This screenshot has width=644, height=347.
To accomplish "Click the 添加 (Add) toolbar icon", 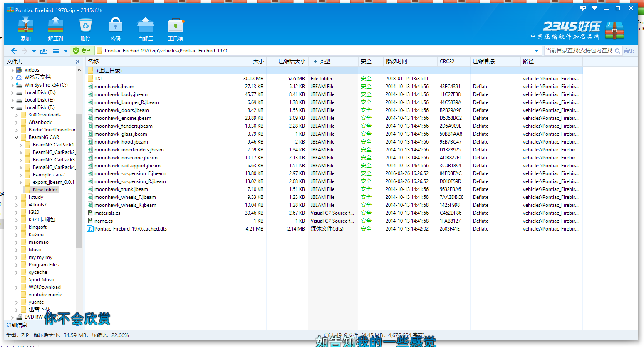I will click(x=26, y=29).
